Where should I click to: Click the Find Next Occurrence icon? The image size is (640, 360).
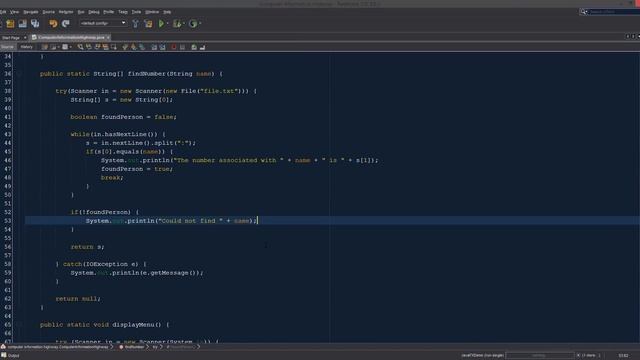tap(97, 47)
